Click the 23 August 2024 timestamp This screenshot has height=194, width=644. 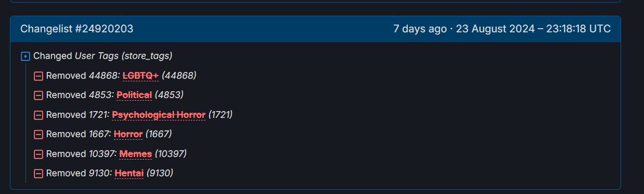click(533, 29)
